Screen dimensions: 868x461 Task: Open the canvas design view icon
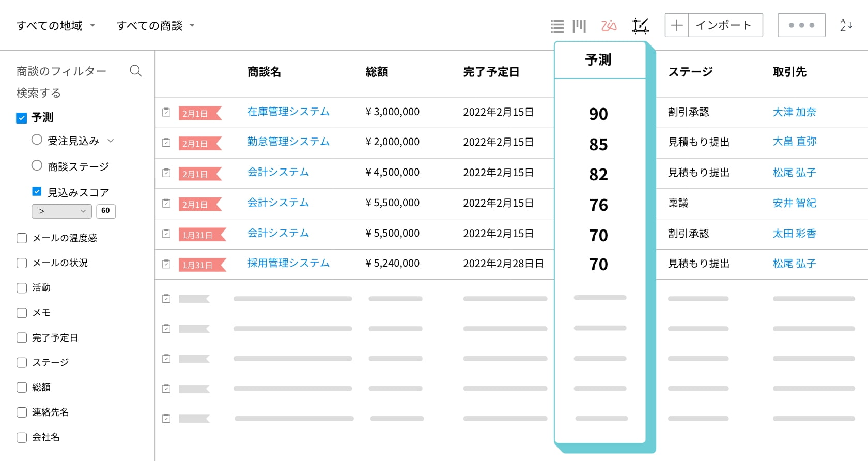click(640, 25)
